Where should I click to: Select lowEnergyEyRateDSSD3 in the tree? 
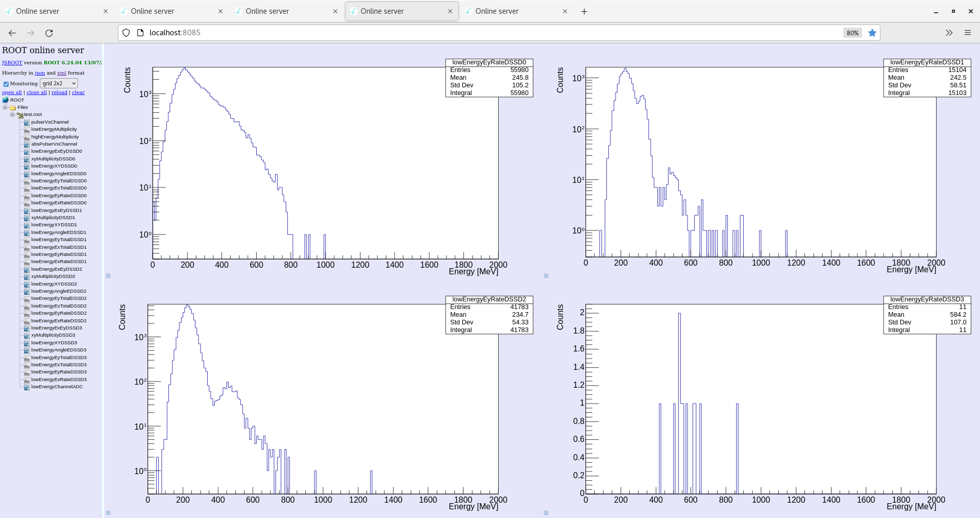tap(59, 372)
